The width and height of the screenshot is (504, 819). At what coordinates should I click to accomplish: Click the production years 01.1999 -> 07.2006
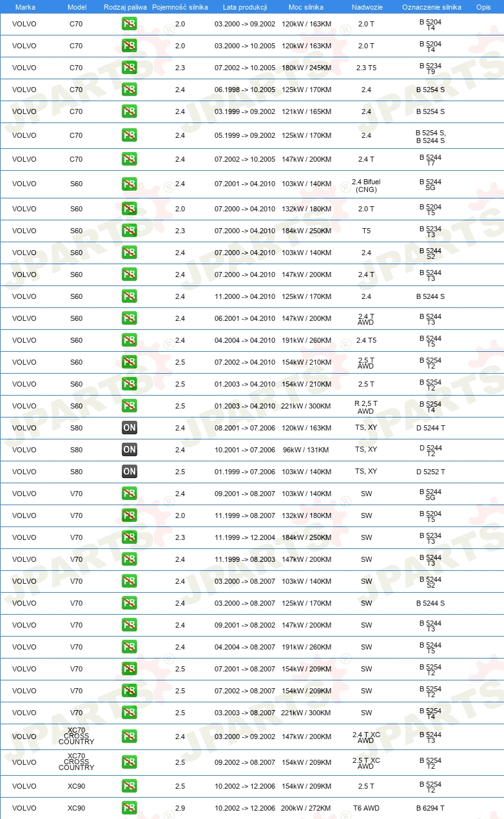[x=245, y=472]
